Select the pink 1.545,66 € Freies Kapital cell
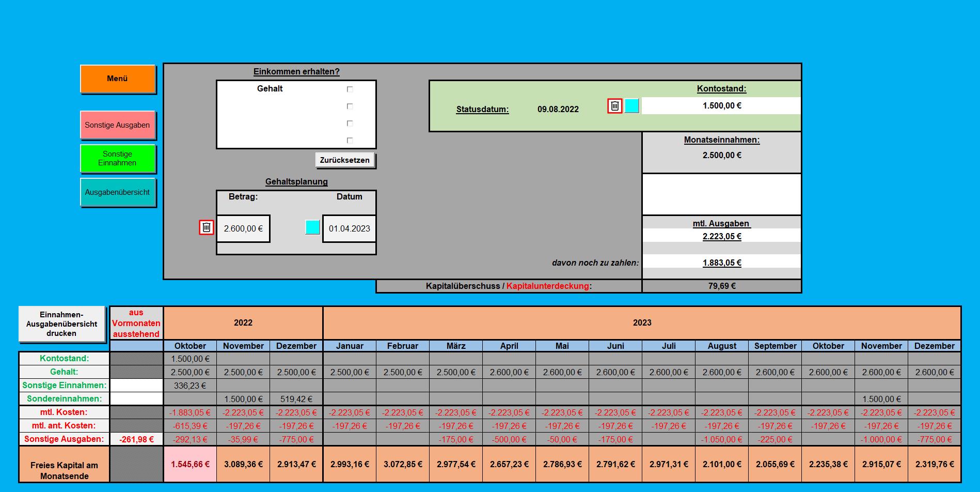The height and width of the screenshot is (492, 980). coord(190,464)
